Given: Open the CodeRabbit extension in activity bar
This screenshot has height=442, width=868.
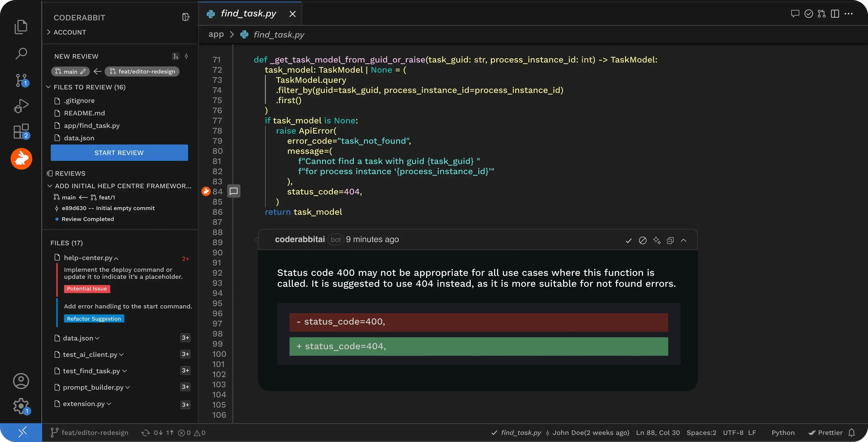Looking at the screenshot, I should [21, 159].
